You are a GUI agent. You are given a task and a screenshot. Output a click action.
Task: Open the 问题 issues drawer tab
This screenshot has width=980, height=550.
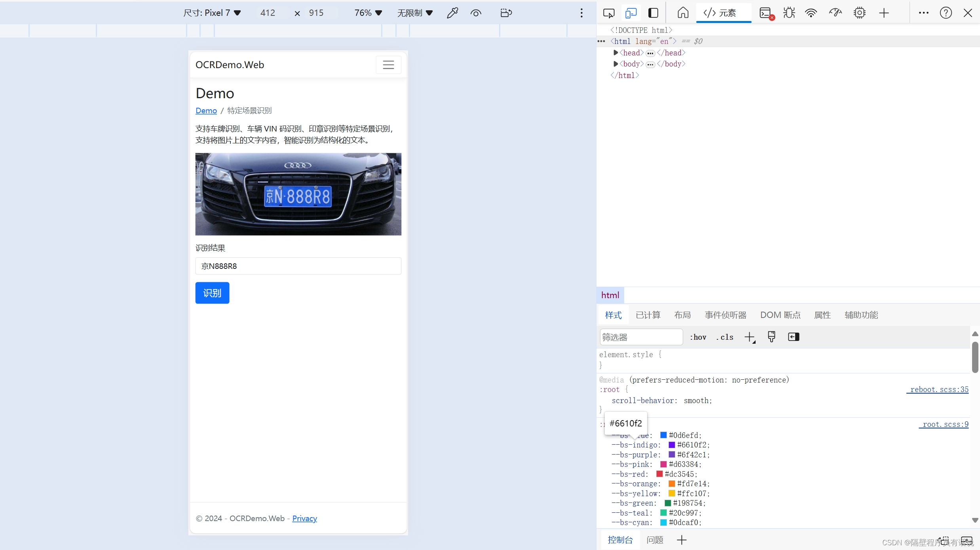click(655, 540)
